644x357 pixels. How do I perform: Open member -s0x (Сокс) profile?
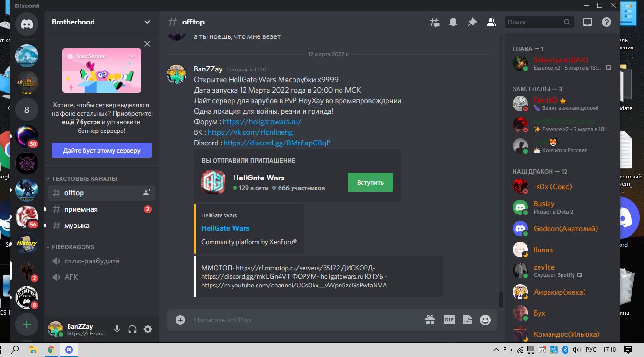[x=562, y=186]
